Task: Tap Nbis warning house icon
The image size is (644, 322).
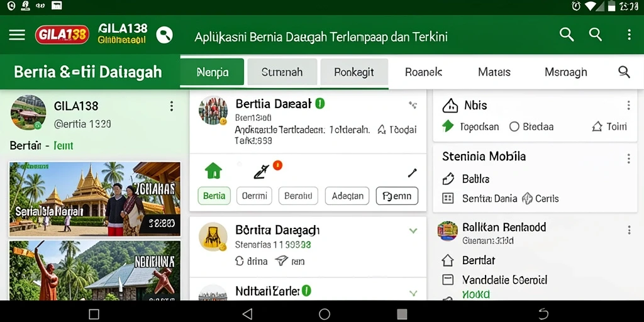Action: tap(450, 106)
